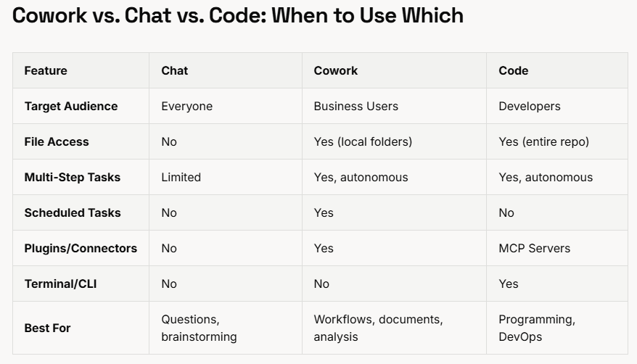The image size is (637, 364).
Task: Select the 'Chat' column header
Action: click(x=175, y=70)
